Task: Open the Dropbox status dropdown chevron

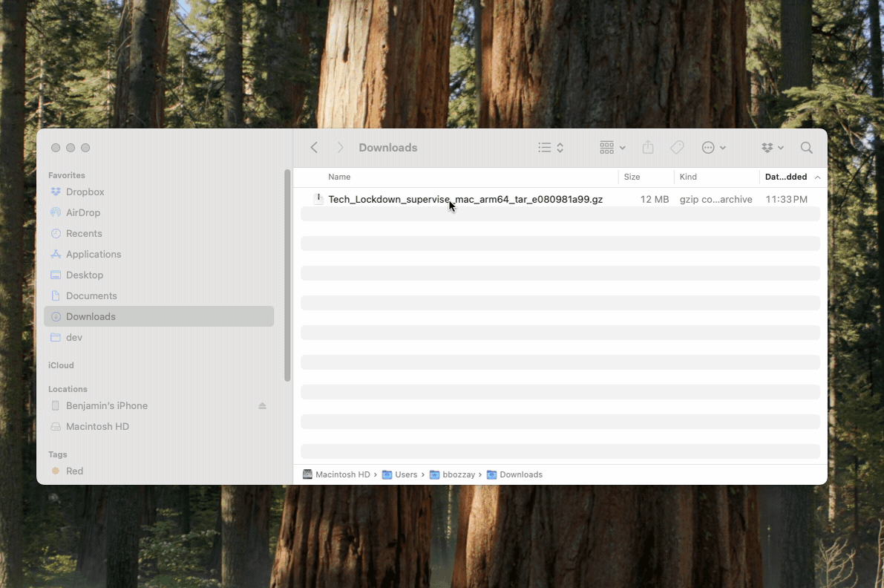Action: [781, 147]
